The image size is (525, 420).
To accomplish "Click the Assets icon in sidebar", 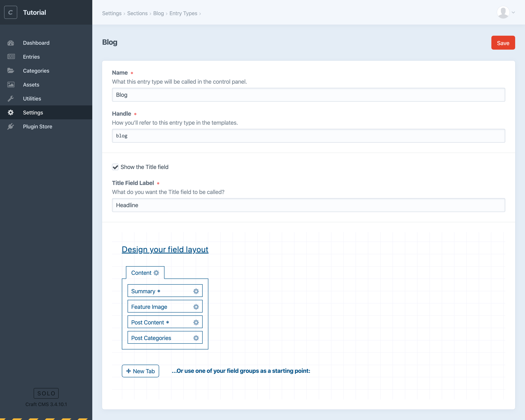I will coord(11,84).
